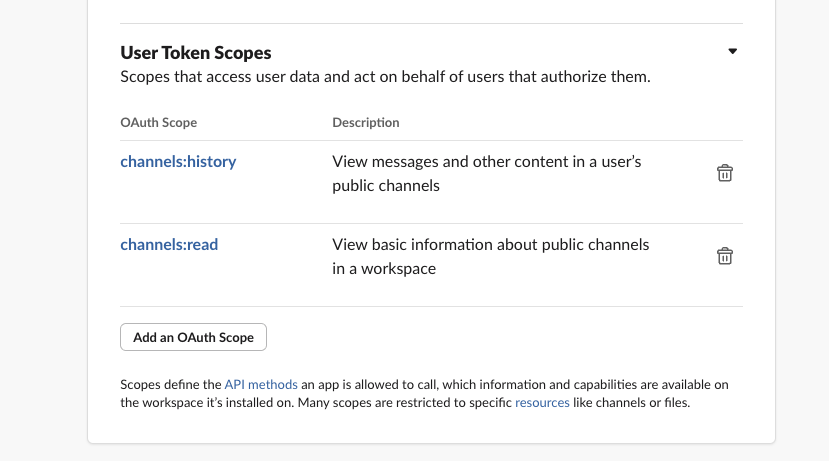Screen dimensions: 829x461
Task: Click the words public channels under channels:history description
Action: tap(386, 186)
